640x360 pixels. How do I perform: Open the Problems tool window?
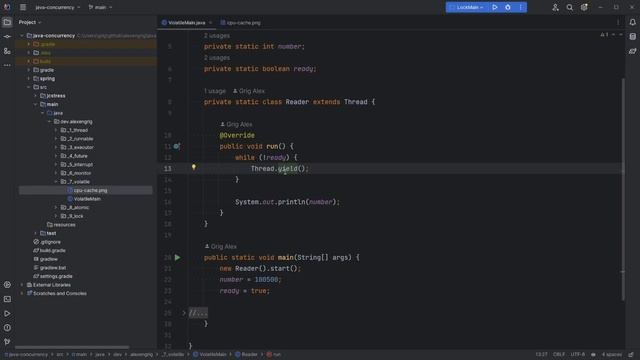7,328
